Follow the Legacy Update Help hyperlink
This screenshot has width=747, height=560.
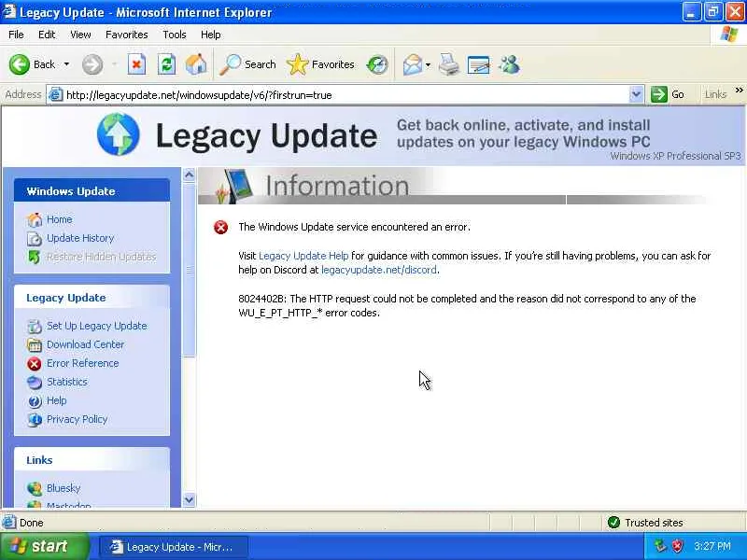(303, 256)
